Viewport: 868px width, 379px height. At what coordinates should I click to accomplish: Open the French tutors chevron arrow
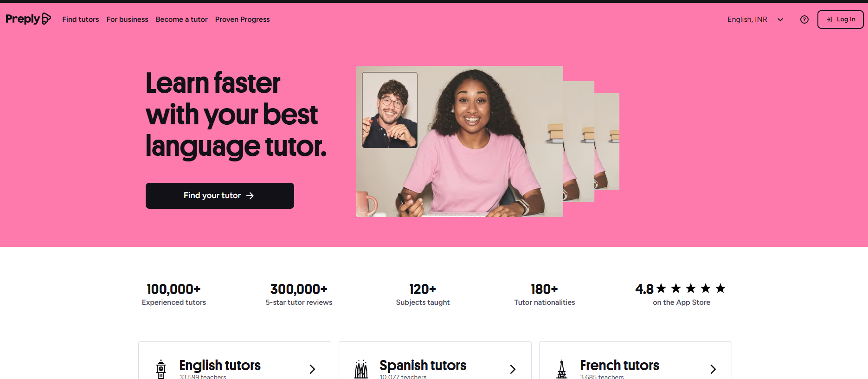(713, 369)
